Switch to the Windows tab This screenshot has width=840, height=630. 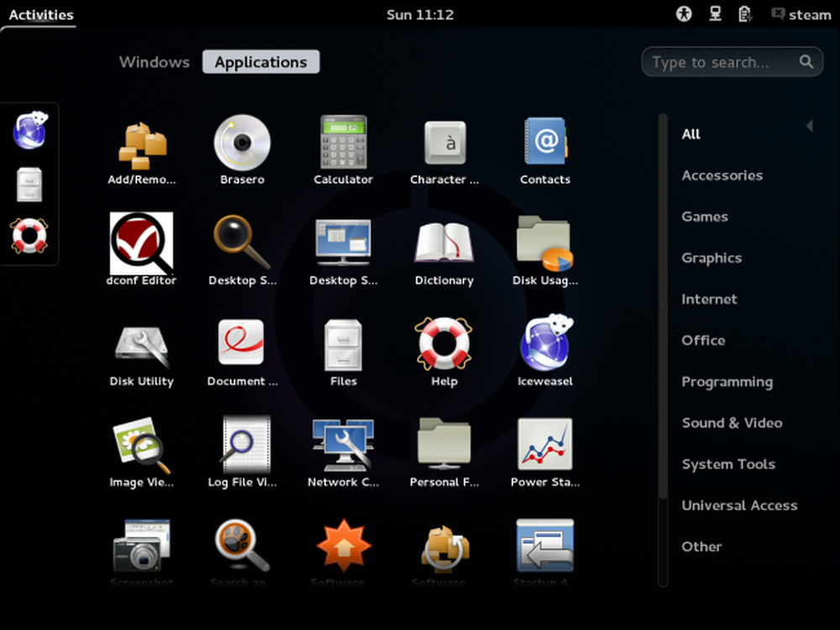pyautogui.click(x=155, y=62)
